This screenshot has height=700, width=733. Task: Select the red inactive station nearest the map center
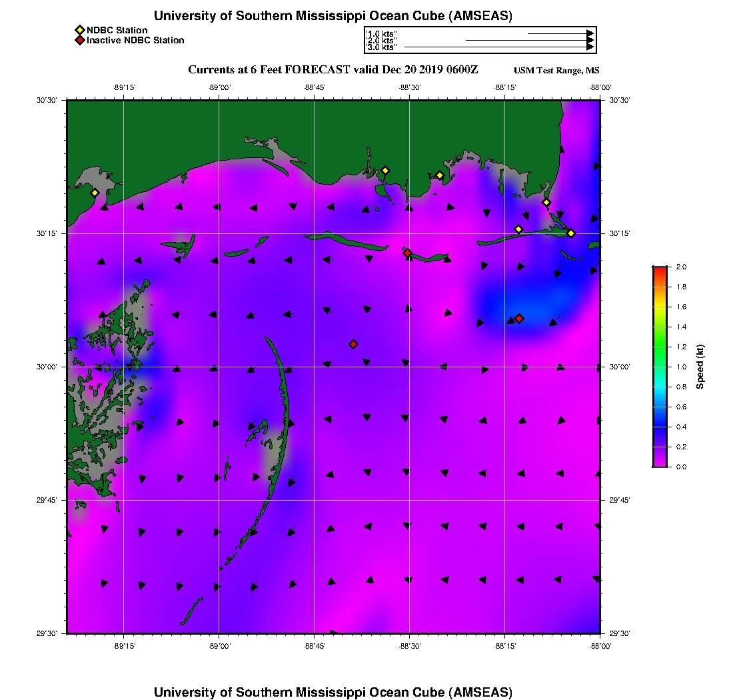pos(353,344)
